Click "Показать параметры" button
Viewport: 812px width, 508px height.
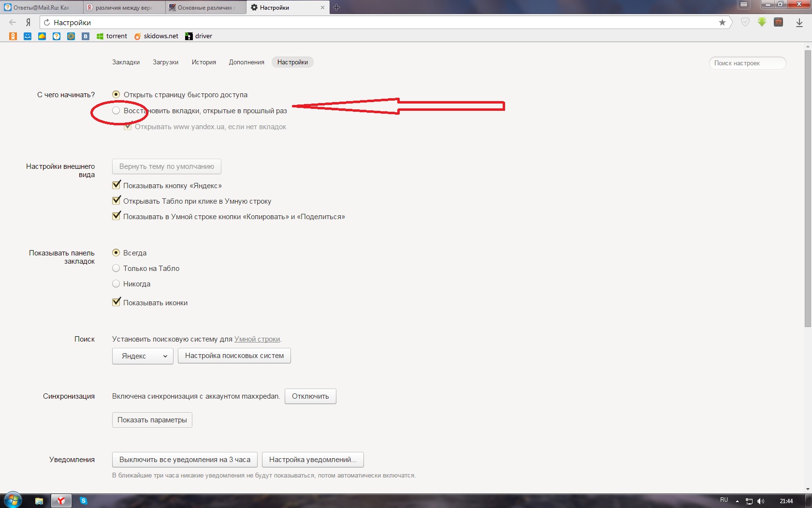tap(152, 420)
